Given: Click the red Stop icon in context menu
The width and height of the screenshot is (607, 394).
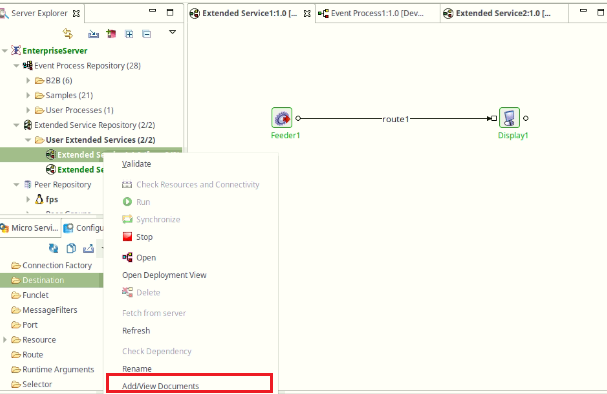Looking at the screenshot, I should [x=127, y=236].
